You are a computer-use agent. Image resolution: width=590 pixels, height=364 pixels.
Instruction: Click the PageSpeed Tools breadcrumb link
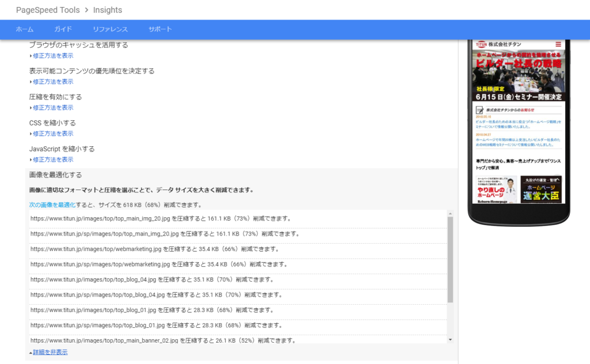pos(48,10)
